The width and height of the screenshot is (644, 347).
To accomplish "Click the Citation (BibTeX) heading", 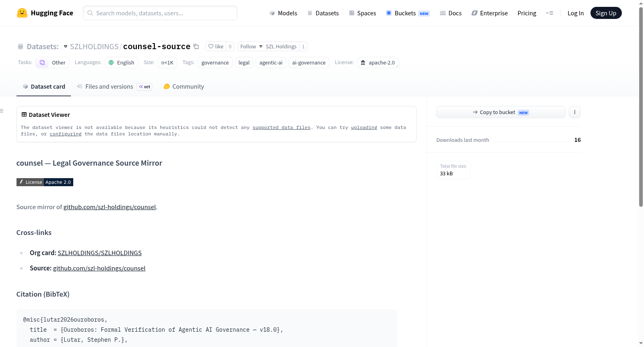I will click(x=43, y=294).
